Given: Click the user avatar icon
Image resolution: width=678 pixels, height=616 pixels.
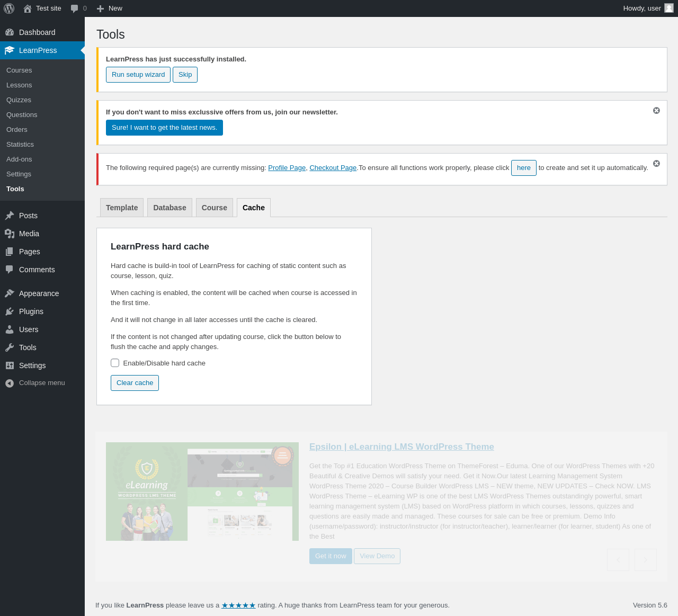Looking at the screenshot, I should click(x=669, y=8).
